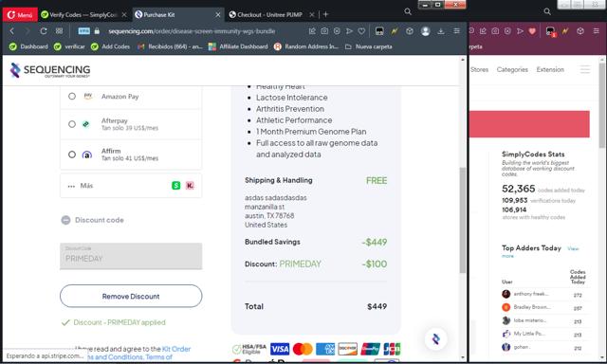
Task: Bookmark page with the heart icon
Action: (361, 31)
